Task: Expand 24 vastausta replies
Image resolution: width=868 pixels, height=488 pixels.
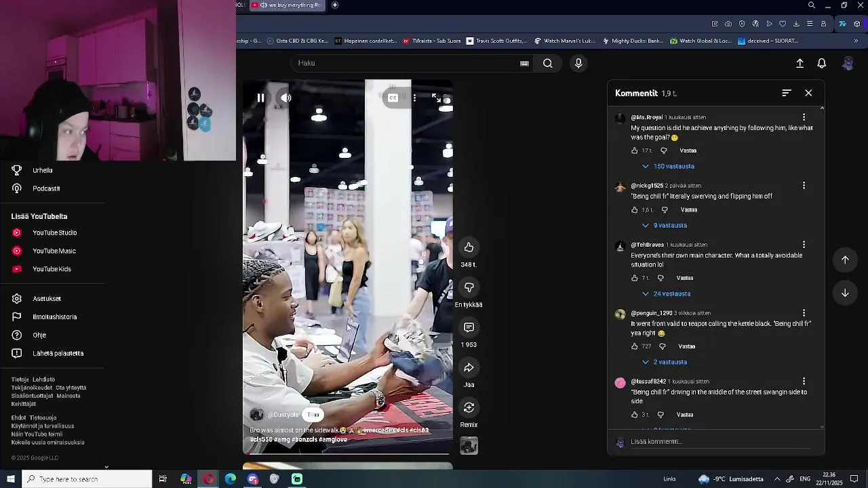Action: point(667,293)
